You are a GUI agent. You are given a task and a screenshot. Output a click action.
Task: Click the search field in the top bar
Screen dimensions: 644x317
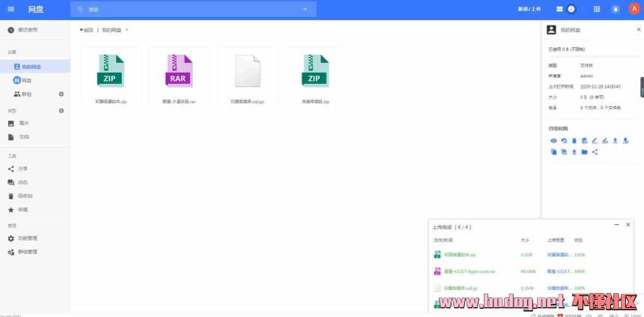point(193,9)
